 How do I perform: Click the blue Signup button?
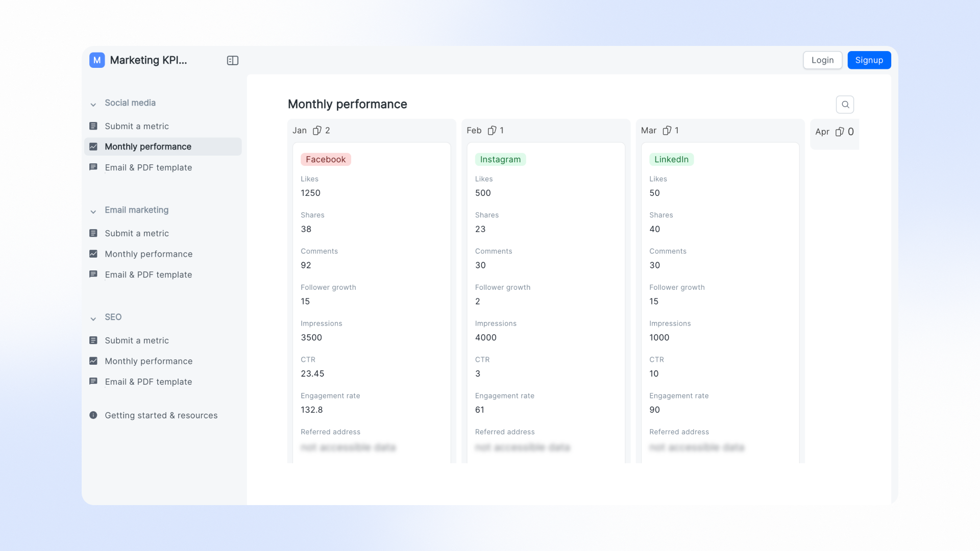[869, 60]
